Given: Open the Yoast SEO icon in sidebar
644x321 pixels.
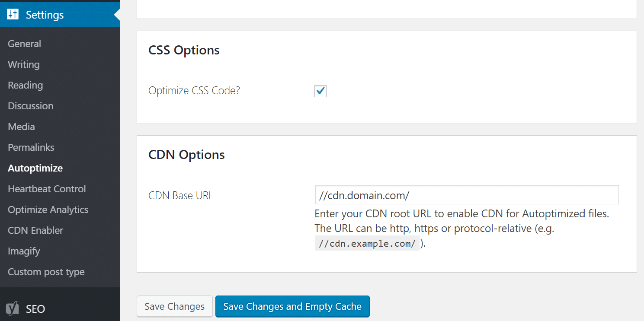Looking at the screenshot, I should click(x=13, y=309).
